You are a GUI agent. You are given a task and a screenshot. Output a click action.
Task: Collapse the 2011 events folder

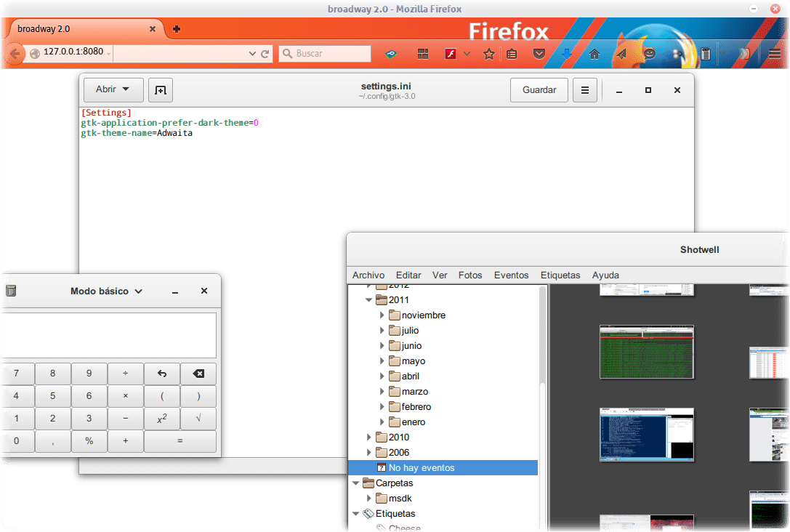click(368, 299)
